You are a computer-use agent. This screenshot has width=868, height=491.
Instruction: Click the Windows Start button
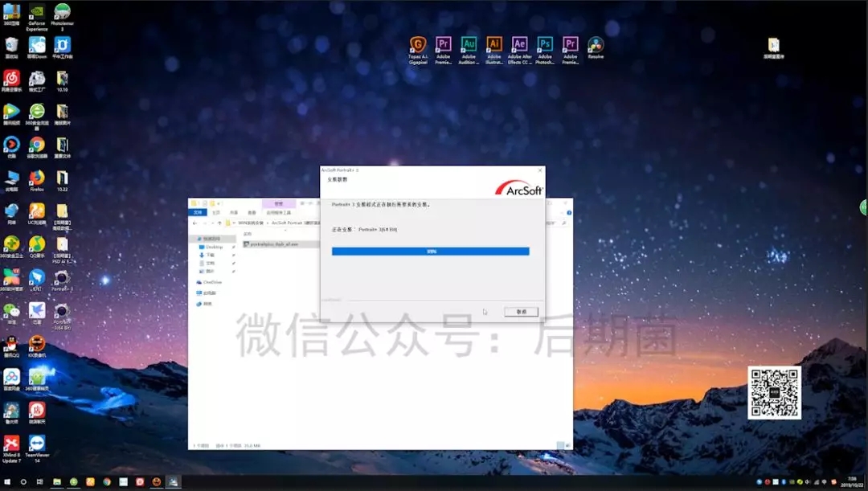pos(7,482)
